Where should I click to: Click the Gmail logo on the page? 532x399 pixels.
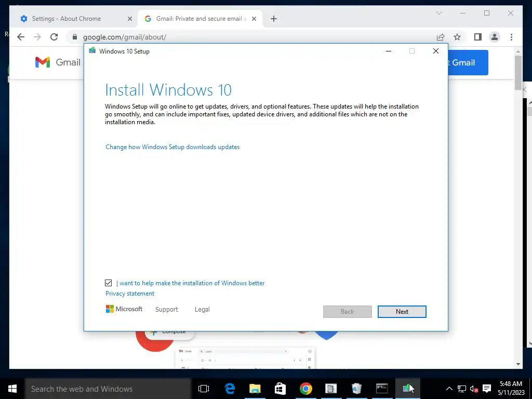click(x=58, y=62)
